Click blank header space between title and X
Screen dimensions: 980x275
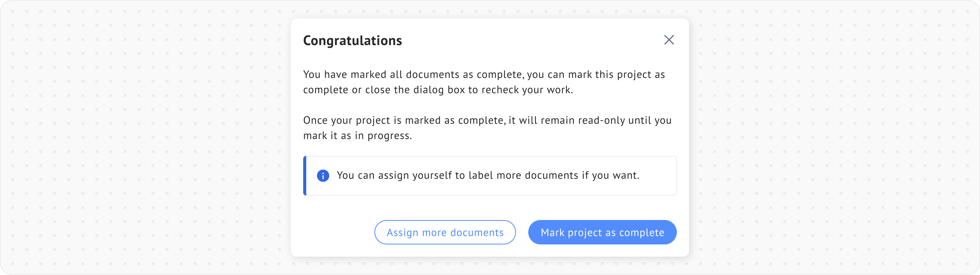pos(533,41)
